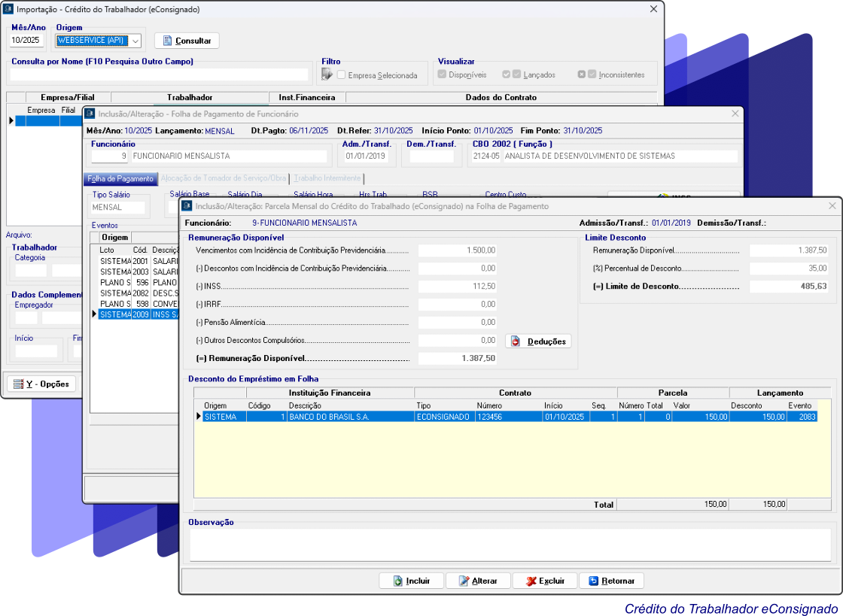Click the Consulta por Nome search field
The height and width of the screenshot is (616, 843).
(x=159, y=74)
